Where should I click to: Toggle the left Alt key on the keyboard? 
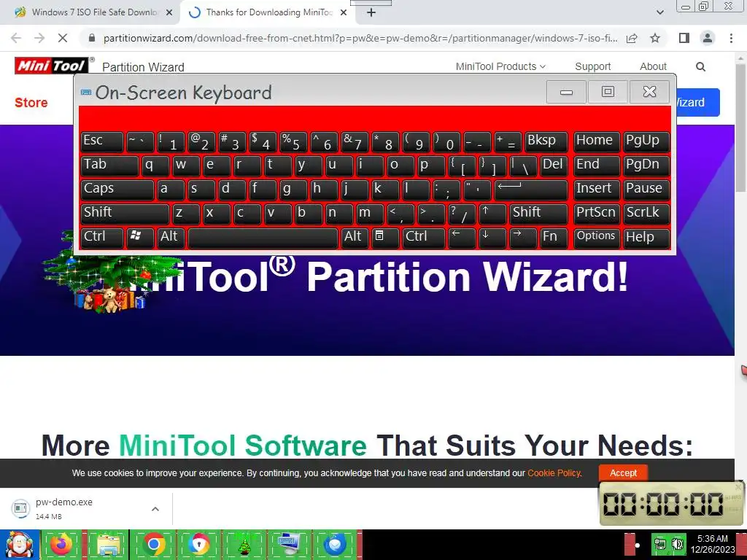coord(171,238)
